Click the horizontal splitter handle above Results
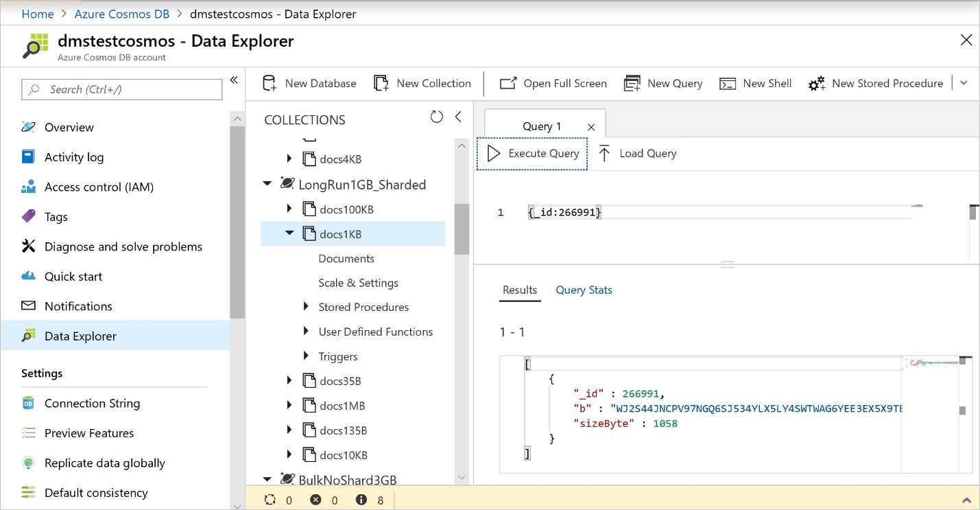Viewport: 980px width, 510px height. pos(727,264)
